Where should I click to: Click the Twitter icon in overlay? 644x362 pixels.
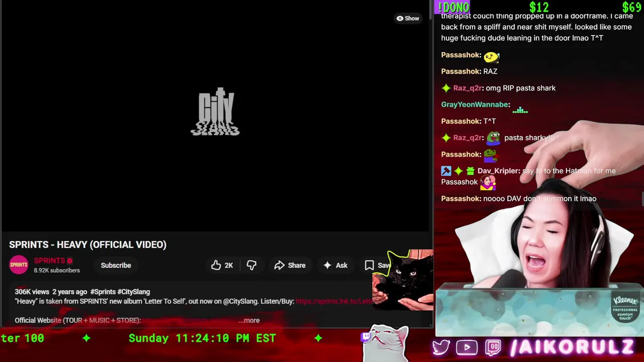point(441,347)
